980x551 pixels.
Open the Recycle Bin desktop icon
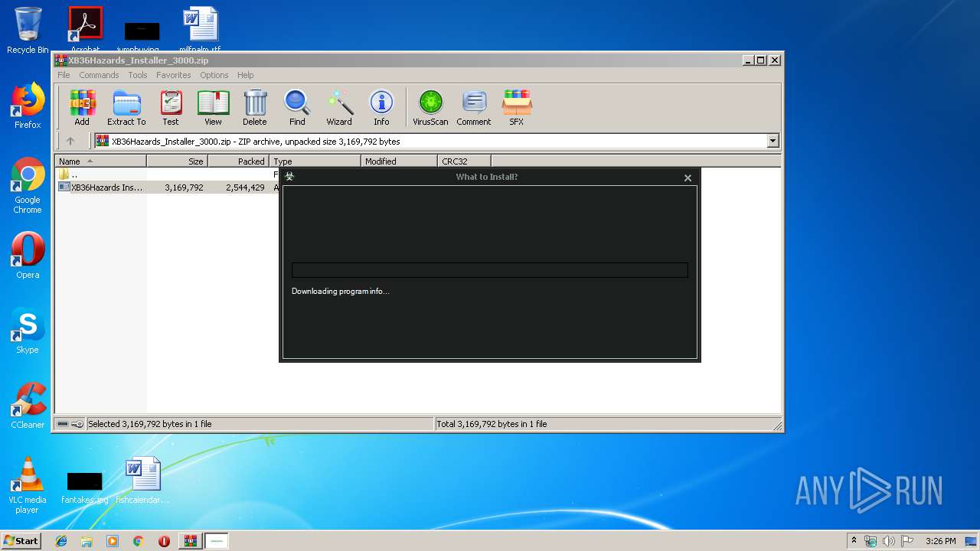(x=28, y=31)
